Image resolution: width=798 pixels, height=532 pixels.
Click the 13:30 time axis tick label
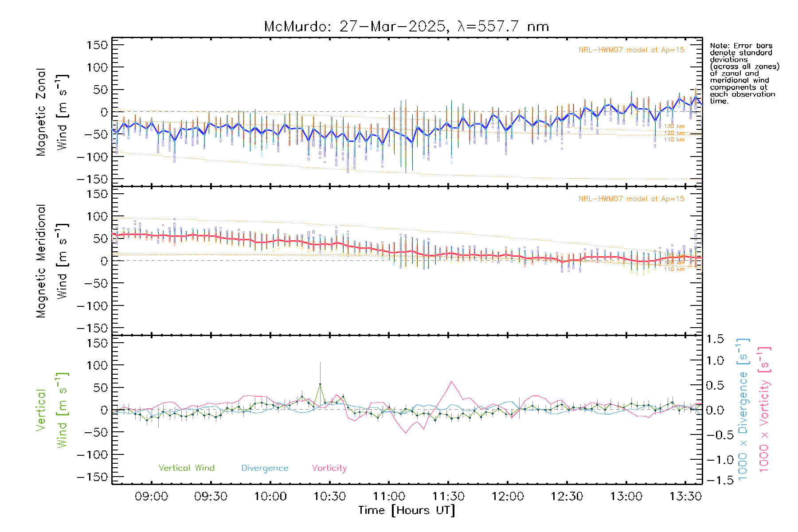685,497
